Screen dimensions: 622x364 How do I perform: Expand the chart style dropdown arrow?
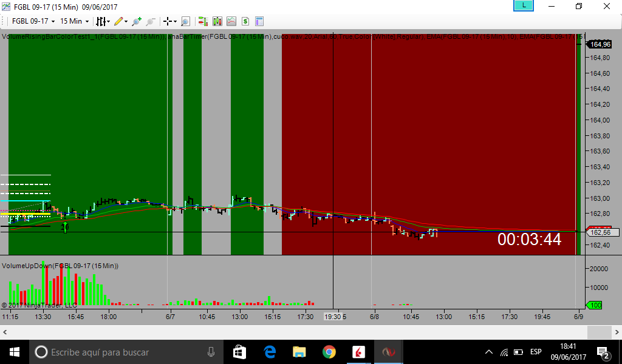(x=108, y=21)
